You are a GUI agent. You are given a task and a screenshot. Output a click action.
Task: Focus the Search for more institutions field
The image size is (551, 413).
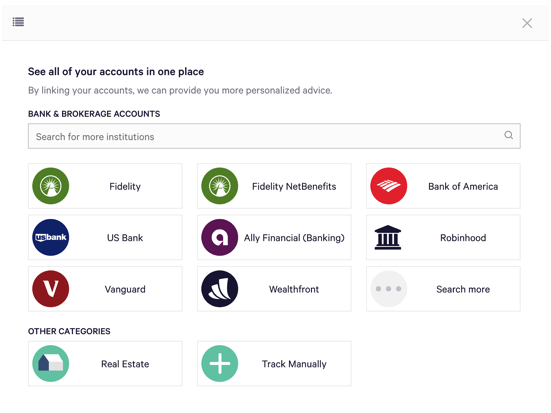(274, 136)
